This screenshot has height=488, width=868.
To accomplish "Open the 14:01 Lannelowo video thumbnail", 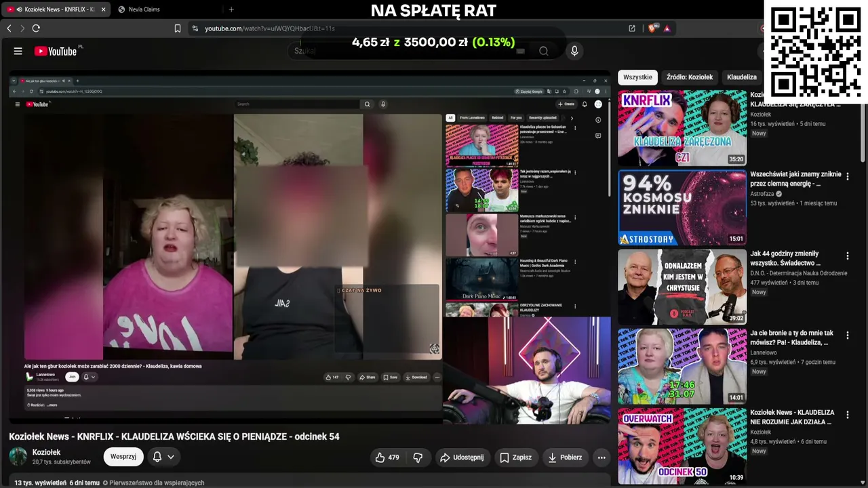I will 682,366.
